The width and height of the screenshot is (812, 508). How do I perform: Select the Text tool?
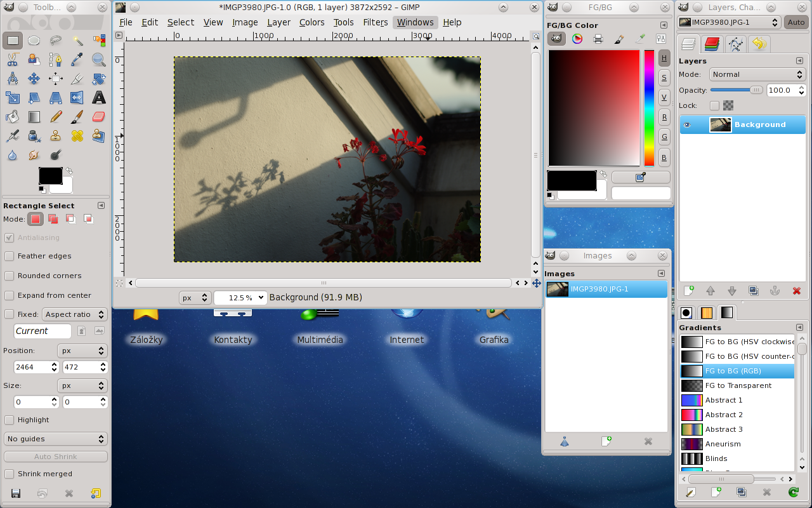99,98
